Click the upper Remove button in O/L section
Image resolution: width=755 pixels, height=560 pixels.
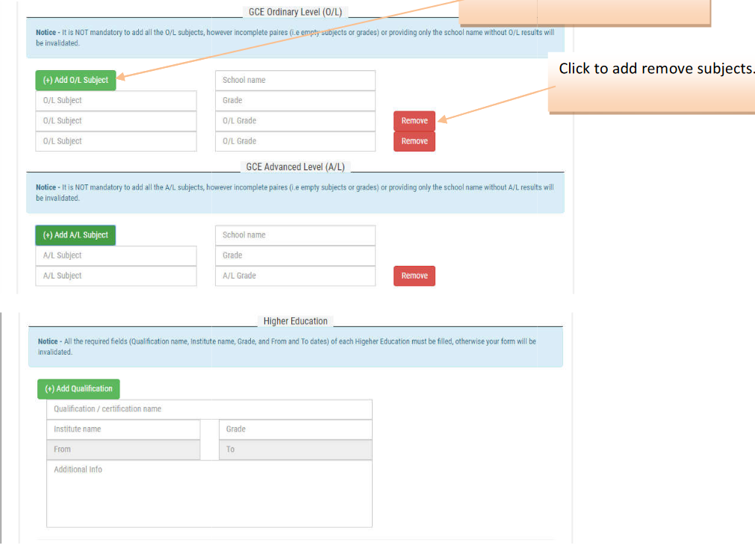[x=414, y=121]
